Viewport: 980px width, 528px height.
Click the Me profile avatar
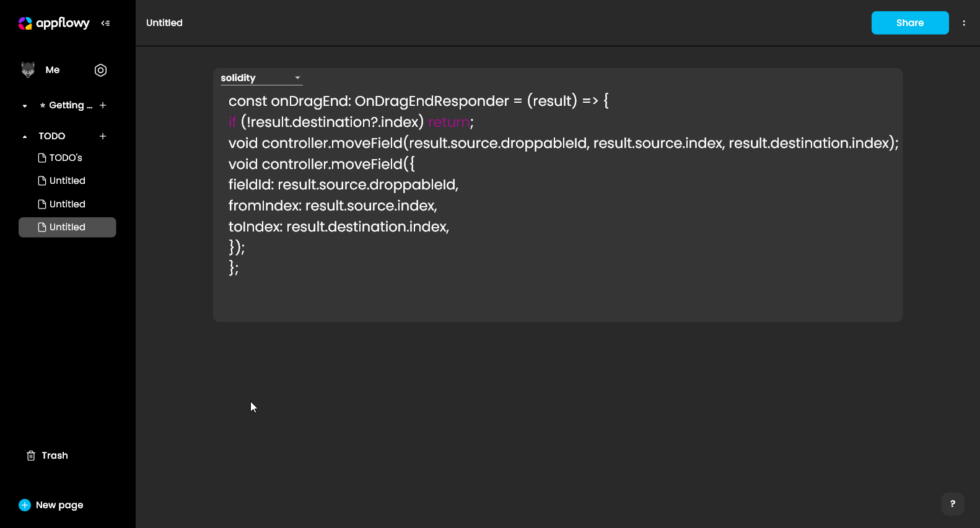click(x=29, y=70)
